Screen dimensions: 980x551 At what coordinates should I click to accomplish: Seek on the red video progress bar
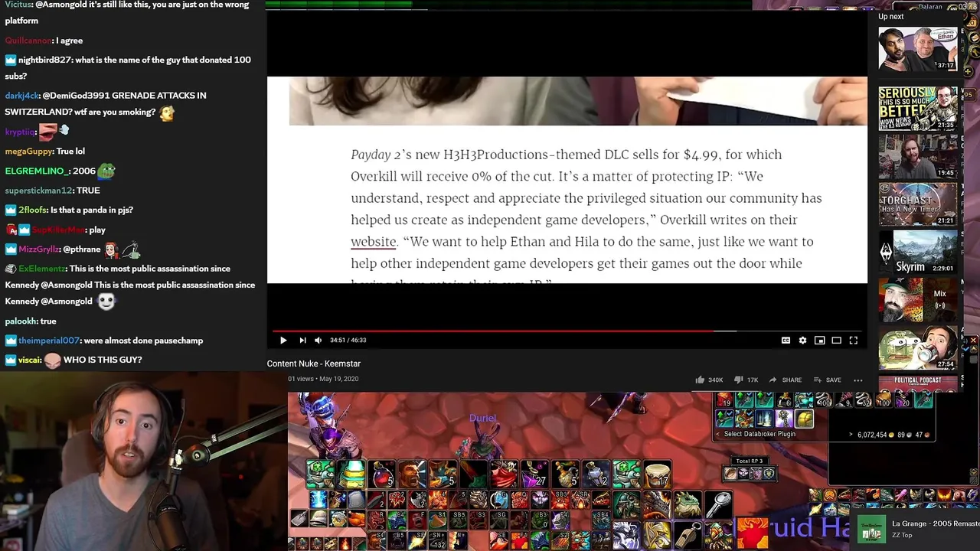click(567, 331)
